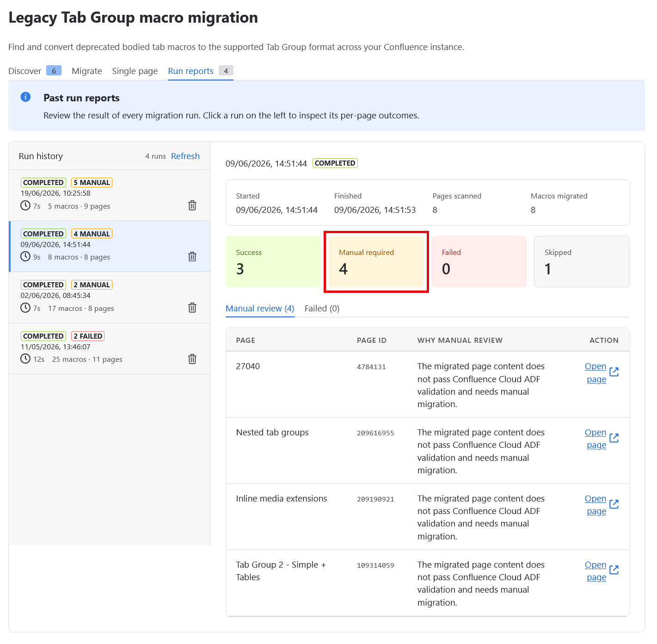Click external link icon for Nested tab groups
The width and height of the screenshot is (657, 644).
614,438
